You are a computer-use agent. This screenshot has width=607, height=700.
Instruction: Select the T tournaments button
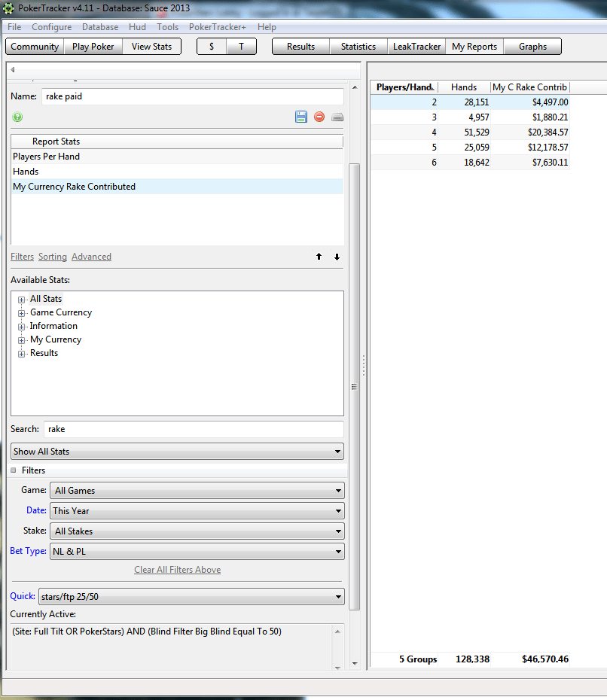241,47
